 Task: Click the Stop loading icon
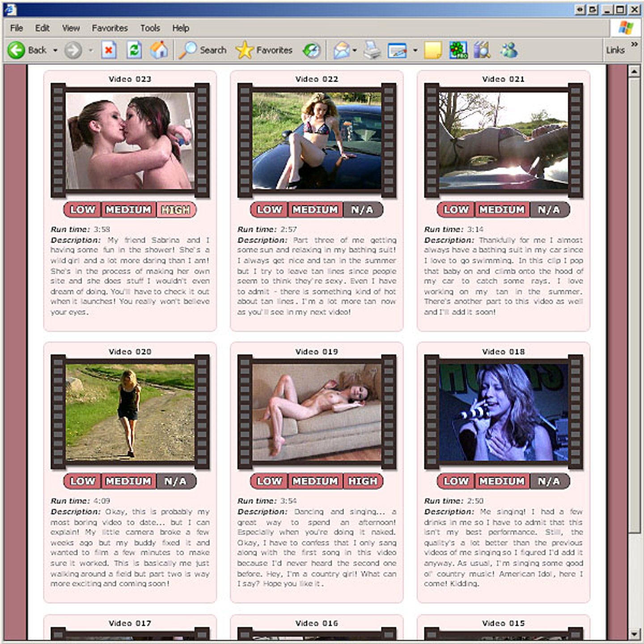[109, 50]
